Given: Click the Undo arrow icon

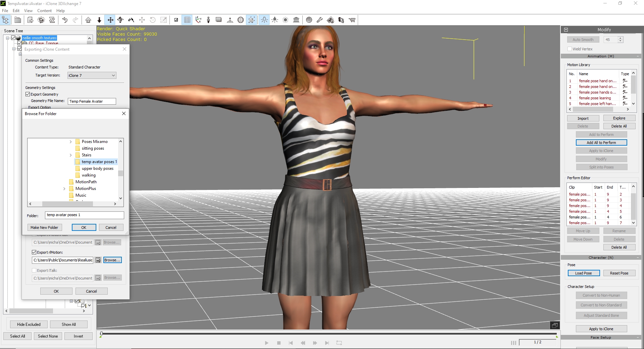Looking at the screenshot, I should [65, 20].
